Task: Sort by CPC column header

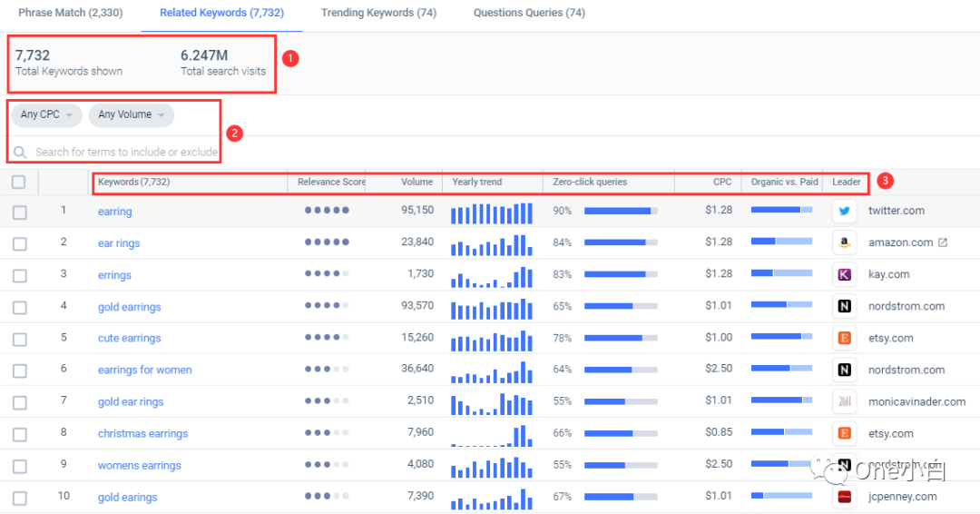Action: 722,182
